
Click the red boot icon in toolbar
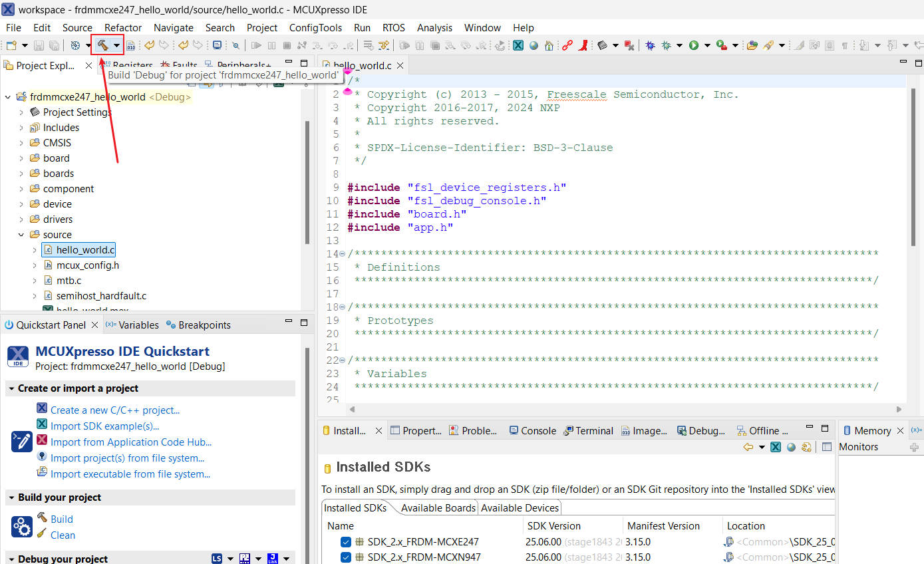[x=583, y=45]
